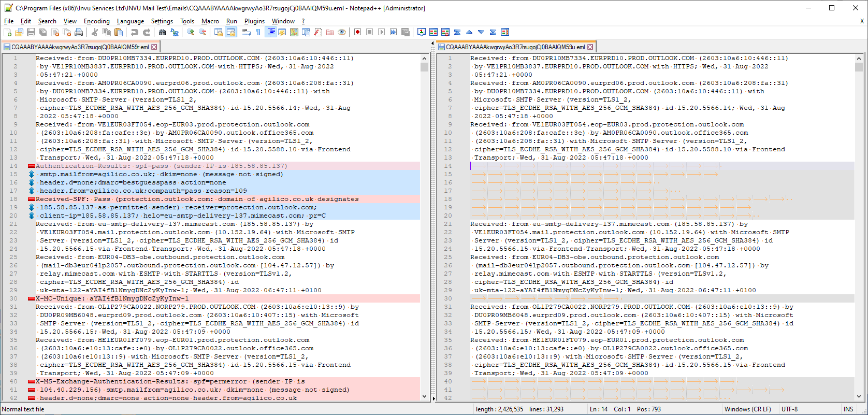Screen dimensions: 868x415
Task: Close current document using toolbar icon
Action: [55, 32]
